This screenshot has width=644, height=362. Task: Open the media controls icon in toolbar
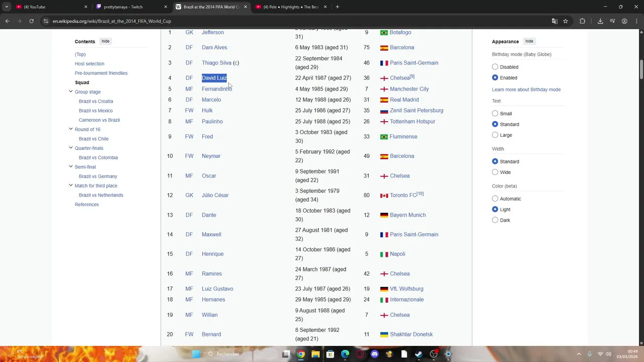pos(612,21)
